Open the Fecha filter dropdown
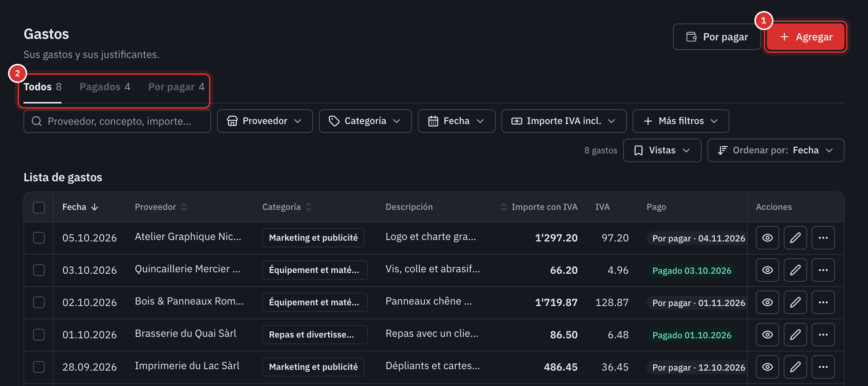This screenshot has height=386, width=868. click(x=456, y=121)
